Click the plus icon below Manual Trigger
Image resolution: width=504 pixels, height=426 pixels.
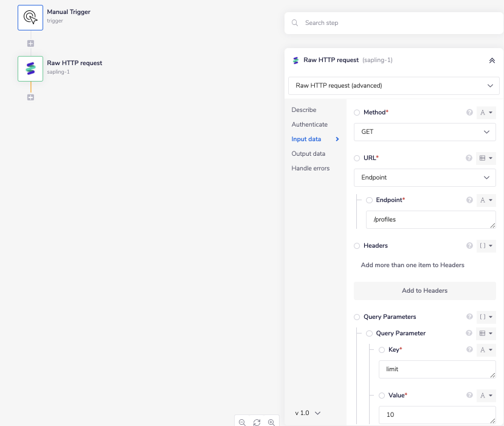30,44
